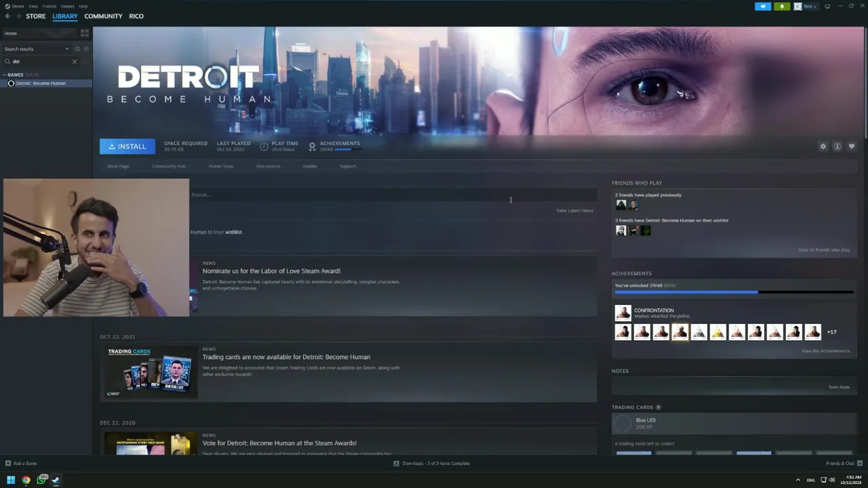Clear the library search text

[75, 62]
